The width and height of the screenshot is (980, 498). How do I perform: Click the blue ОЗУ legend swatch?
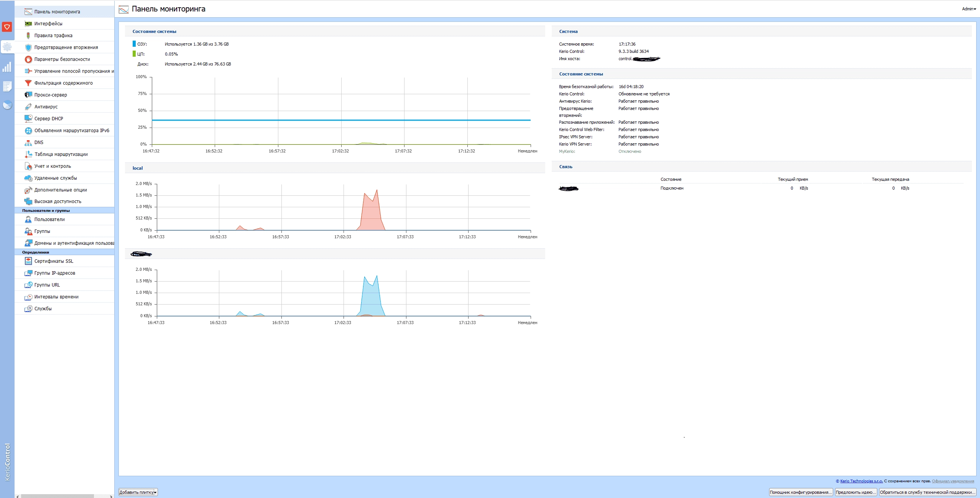pyautogui.click(x=134, y=44)
